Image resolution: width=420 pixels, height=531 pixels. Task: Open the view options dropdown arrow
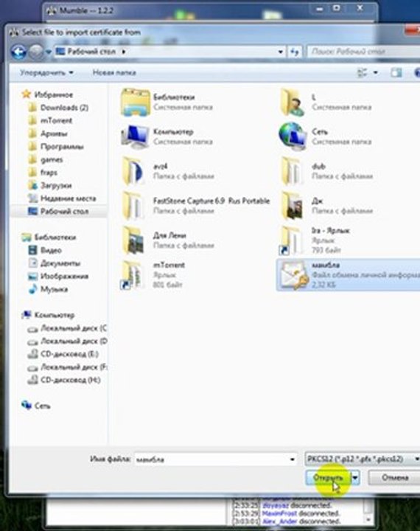[x=375, y=72]
